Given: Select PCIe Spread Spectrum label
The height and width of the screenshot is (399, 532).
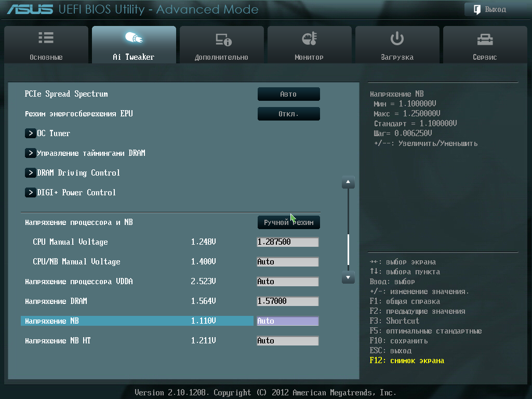Looking at the screenshot, I should click(x=66, y=94).
